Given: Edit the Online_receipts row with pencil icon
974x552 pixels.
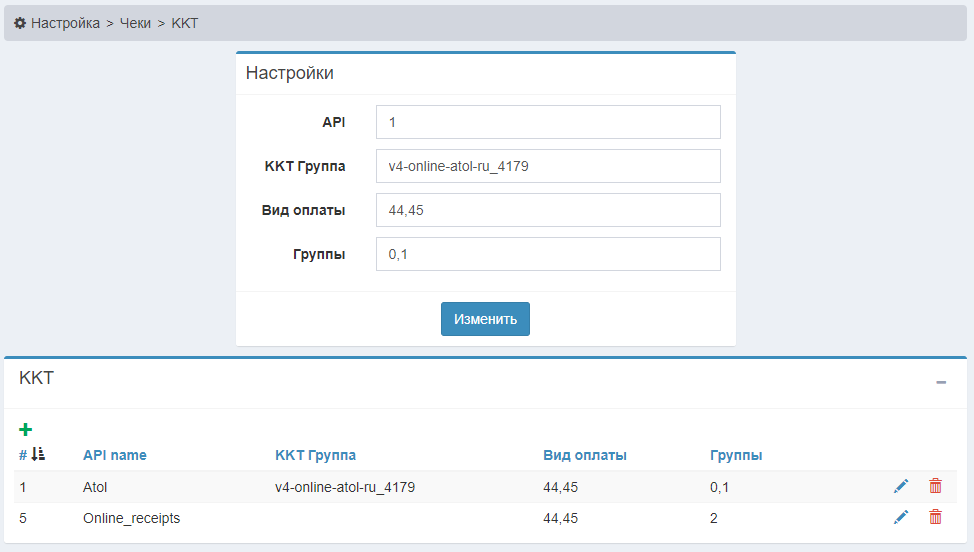Looking at the screenshot, I should tap(901, 517).
